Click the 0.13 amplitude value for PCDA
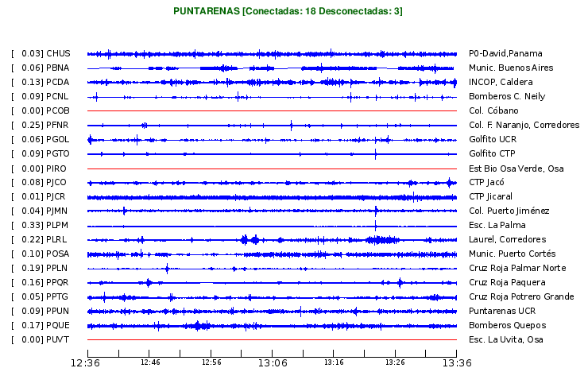 click(31, 82)
